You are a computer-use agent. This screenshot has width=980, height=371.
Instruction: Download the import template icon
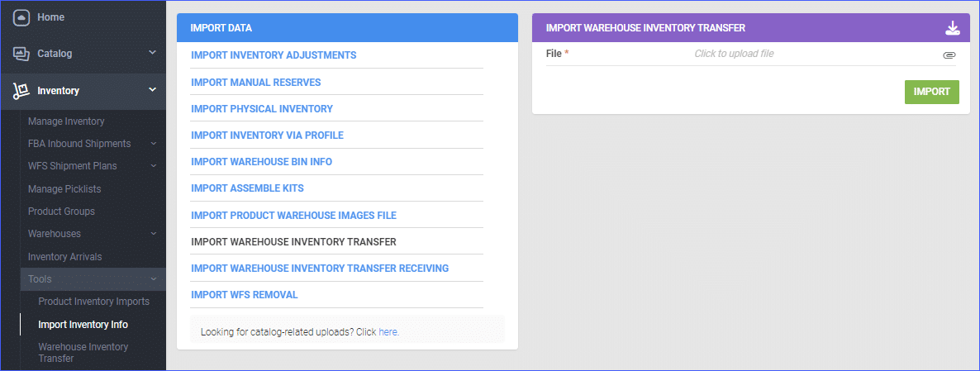point(952,28)
